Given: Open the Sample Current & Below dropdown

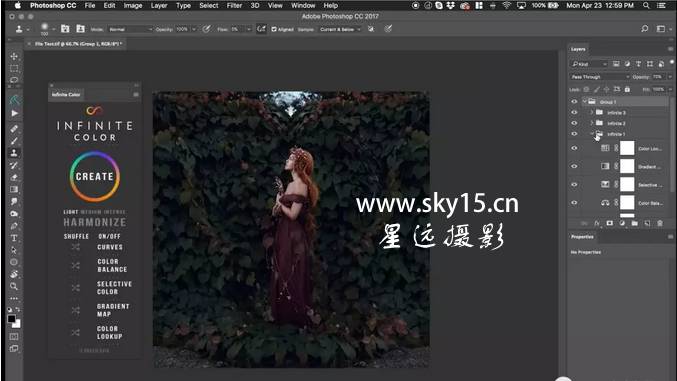Looking at the screenshot, I should (340, 29).
